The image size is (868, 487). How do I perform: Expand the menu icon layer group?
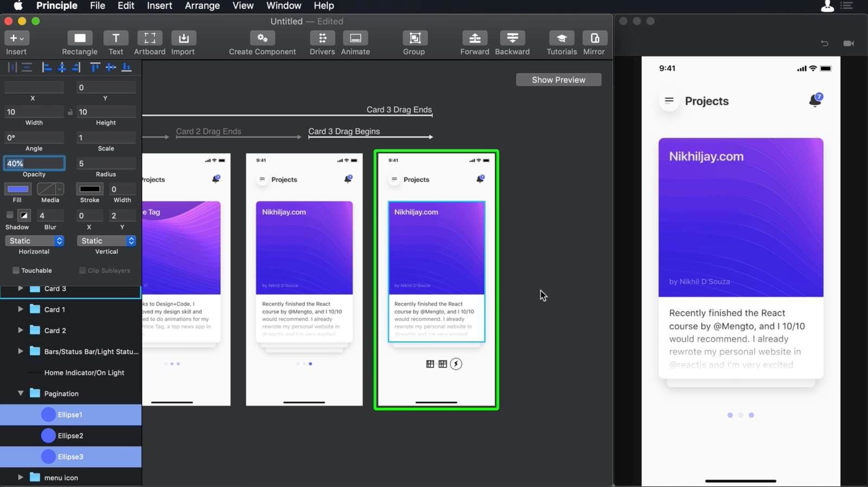(x=20, y=477)
